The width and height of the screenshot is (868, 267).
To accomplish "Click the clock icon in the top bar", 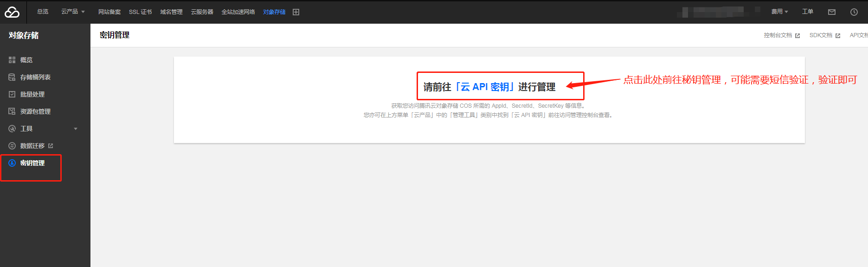I will tap(854, 12).
